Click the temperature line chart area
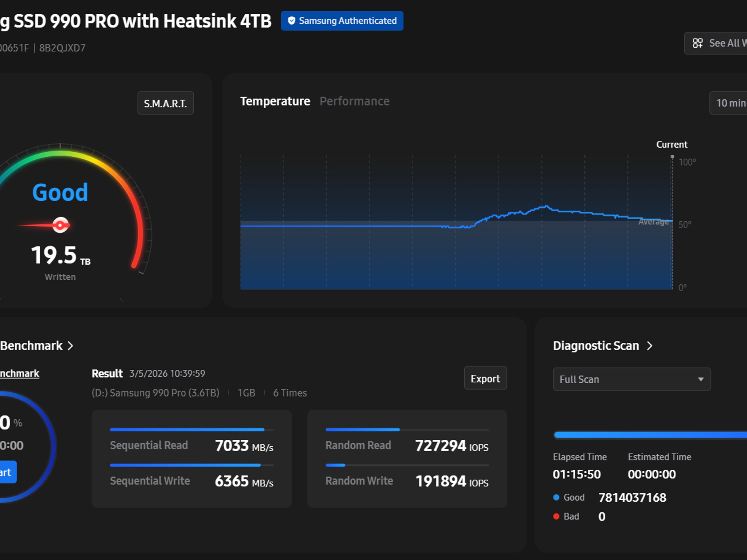Image resolution: width=747 pixels, height=560 pixels. (x=456, y=222)
